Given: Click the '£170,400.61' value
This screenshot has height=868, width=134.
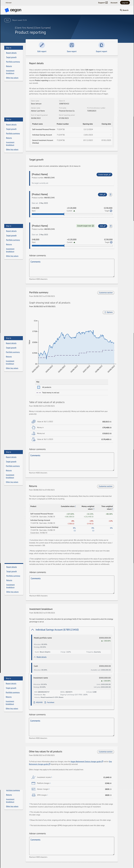Looking at the screenshot, I should pos(106,439).
